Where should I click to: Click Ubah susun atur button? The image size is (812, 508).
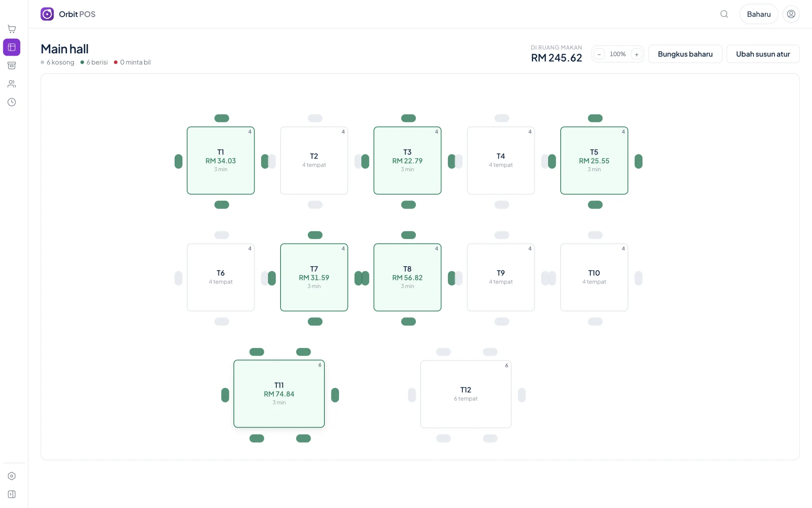762,54
